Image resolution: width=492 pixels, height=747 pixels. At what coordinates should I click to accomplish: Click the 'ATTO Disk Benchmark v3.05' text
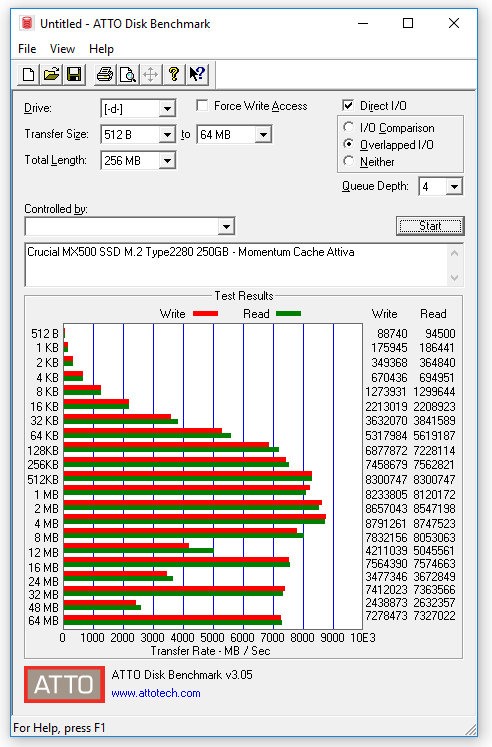coord(182,675)
